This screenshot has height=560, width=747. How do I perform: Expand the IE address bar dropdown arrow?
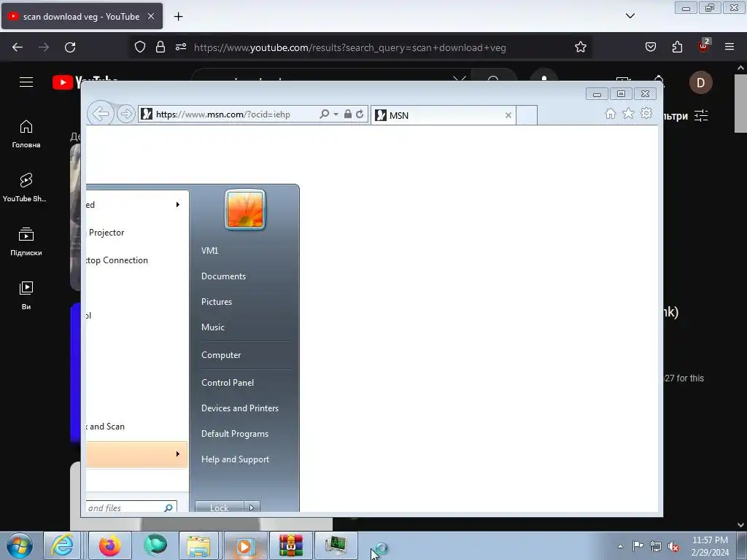(x=336, y=114)
